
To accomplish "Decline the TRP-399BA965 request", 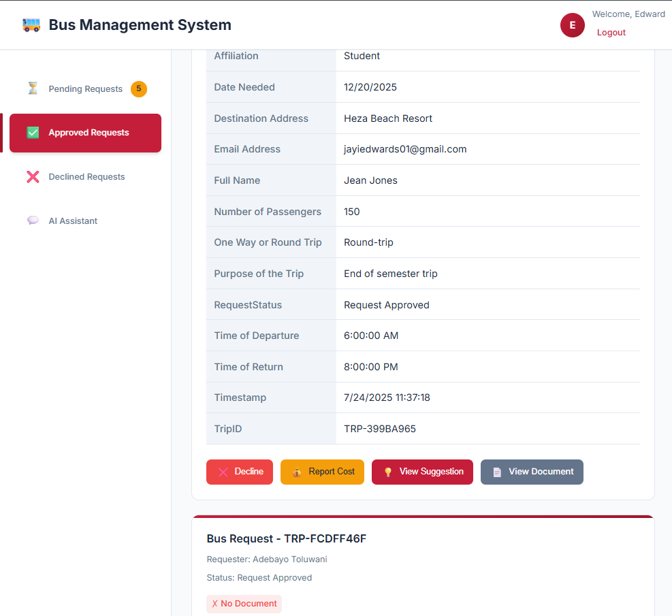I will 240,472.
